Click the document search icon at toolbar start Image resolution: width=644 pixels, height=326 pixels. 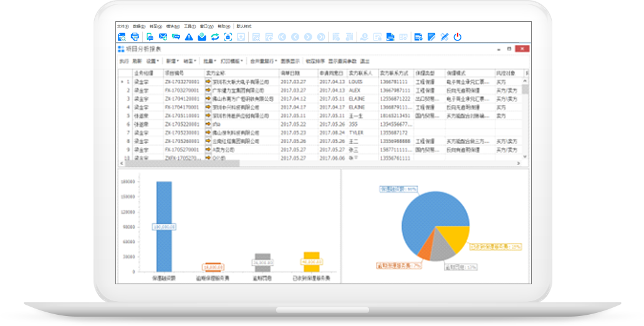[x=122, y=37]
